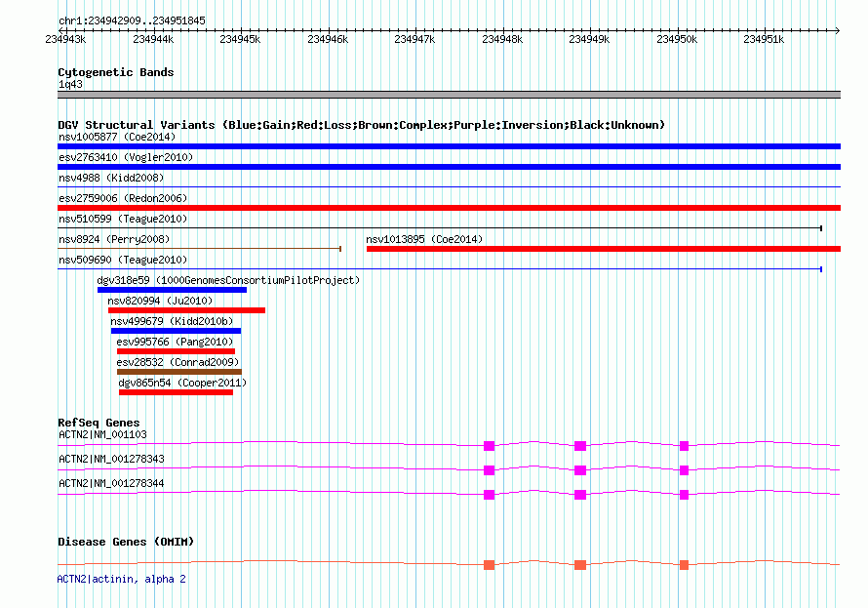The height and width of the screenshot is (608, 868).
Task: Click last exon of ACTN2 NM_001278344
Action: click(x=685, y=495)
